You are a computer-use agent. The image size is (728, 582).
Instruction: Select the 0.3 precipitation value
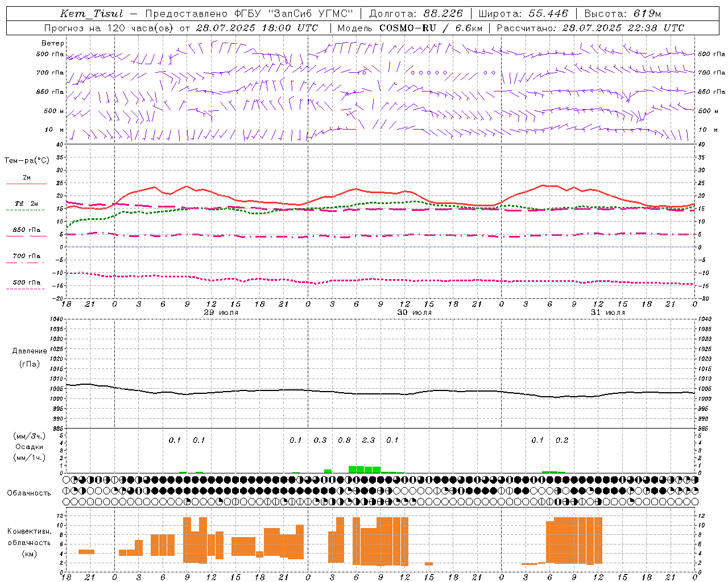320,440
